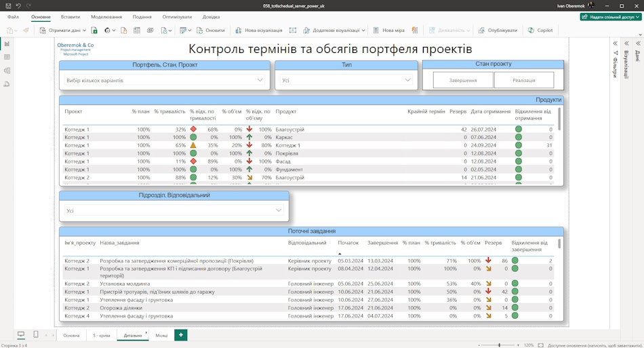
Task: Open Table view from the left sidebar
Action: (7, 57)
